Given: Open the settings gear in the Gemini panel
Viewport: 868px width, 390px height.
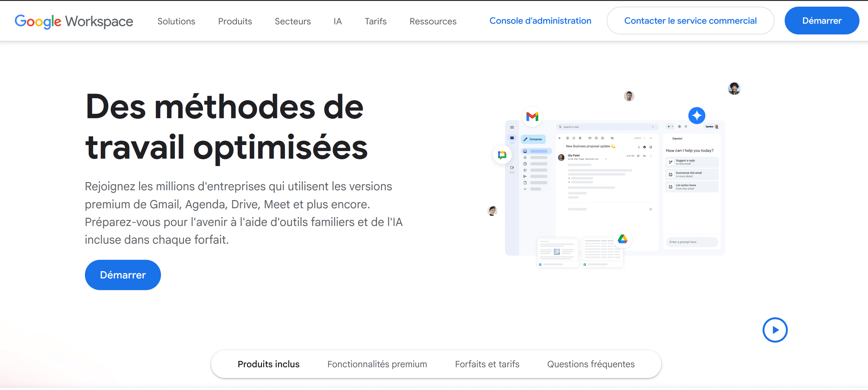Looking at the screenshot, I should (x=680, y=127).
